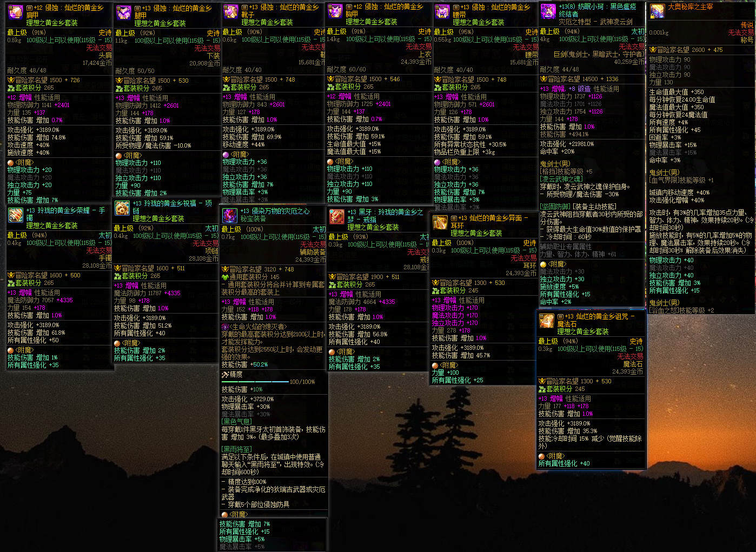Click the 精度 100/100% progress bar
The width and height of the screenshot is (756, 552).
[255, 382]
